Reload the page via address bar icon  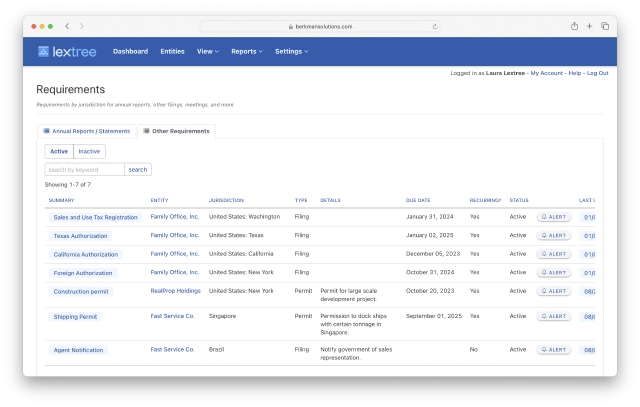(x=435, y=27)
